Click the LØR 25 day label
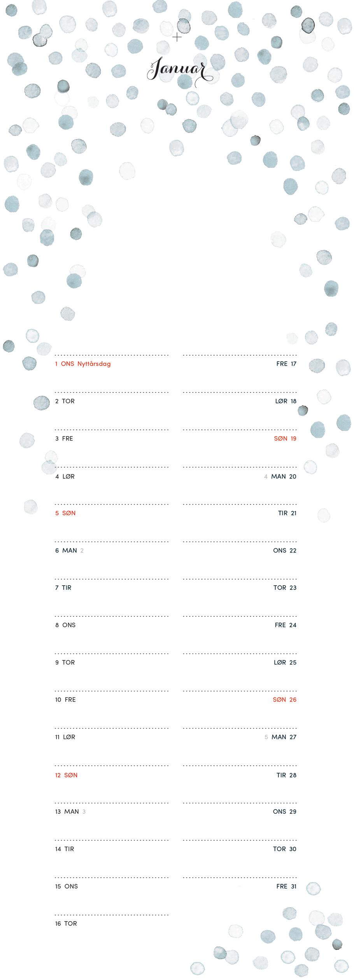The image size is (354, 980). (x=285, y=662)
